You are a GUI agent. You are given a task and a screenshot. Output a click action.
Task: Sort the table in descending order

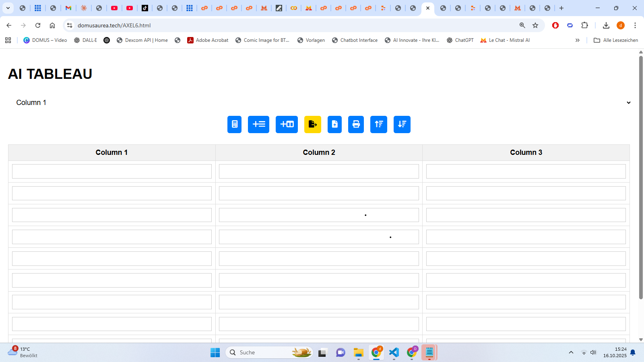[x=401, y=124]
